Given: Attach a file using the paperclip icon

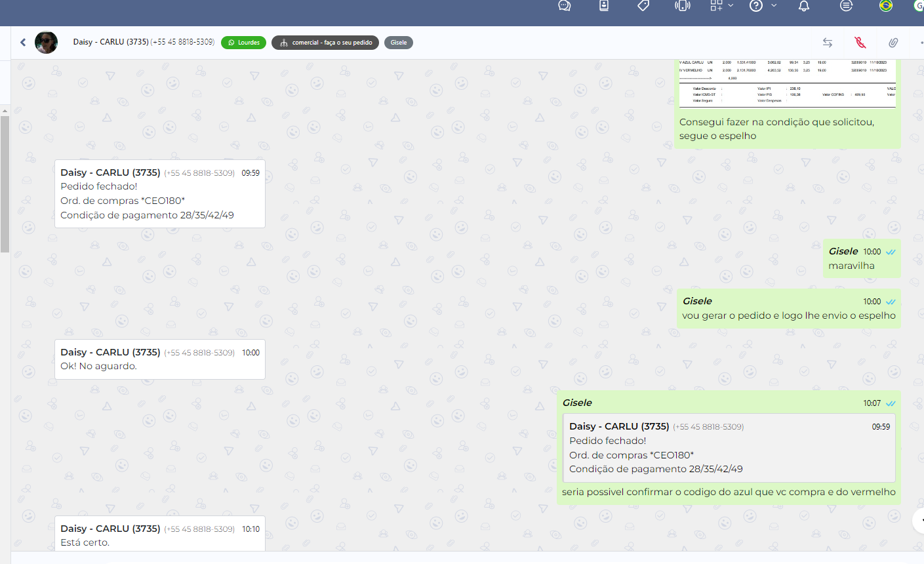Looking at the screenshot, I should [x=893, y=43].
